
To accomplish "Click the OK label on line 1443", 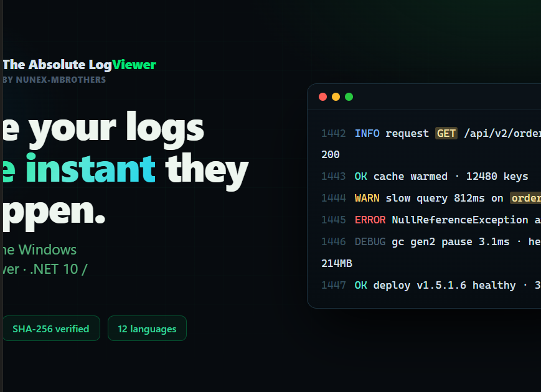I will [361, 176].
